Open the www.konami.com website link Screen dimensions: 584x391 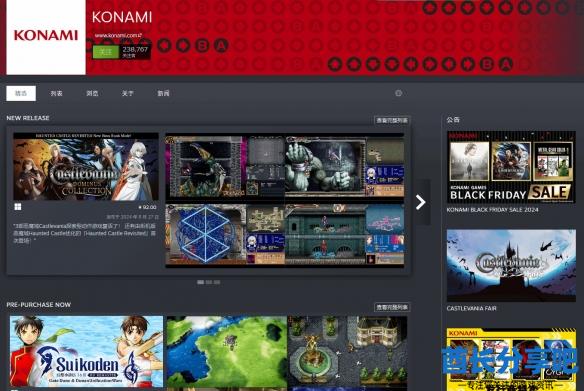coord(118,36)
